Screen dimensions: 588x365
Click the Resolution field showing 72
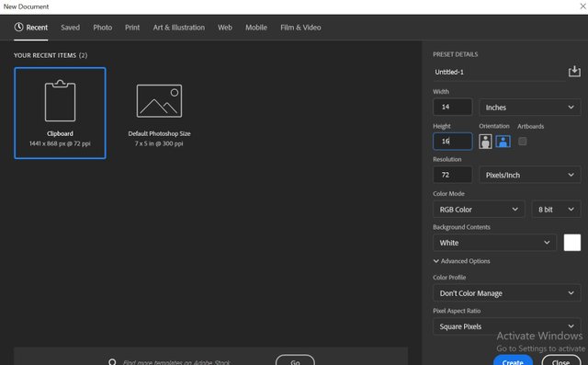pyautogui.click(x=453, y=175)
